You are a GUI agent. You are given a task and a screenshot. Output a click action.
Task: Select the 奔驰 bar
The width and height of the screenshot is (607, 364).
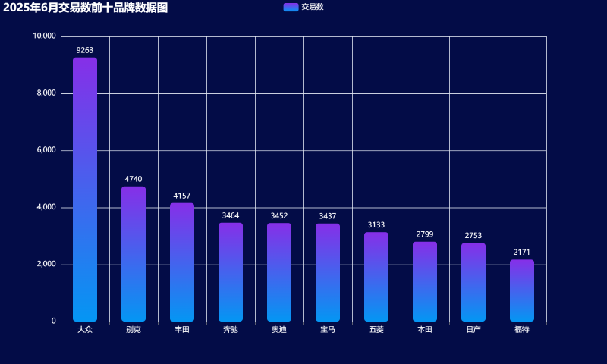pos(231,272)
